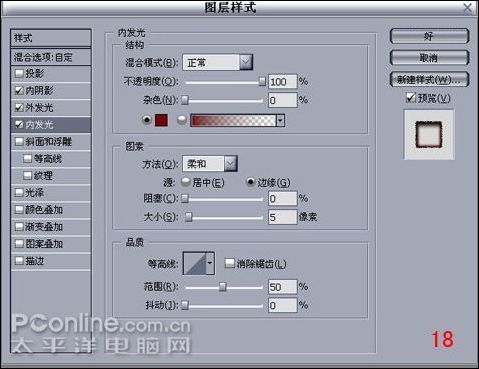This screenshot has width=479, height=369.
Task: Enable the 纹理 checkbox
Action: click(28, 175)
